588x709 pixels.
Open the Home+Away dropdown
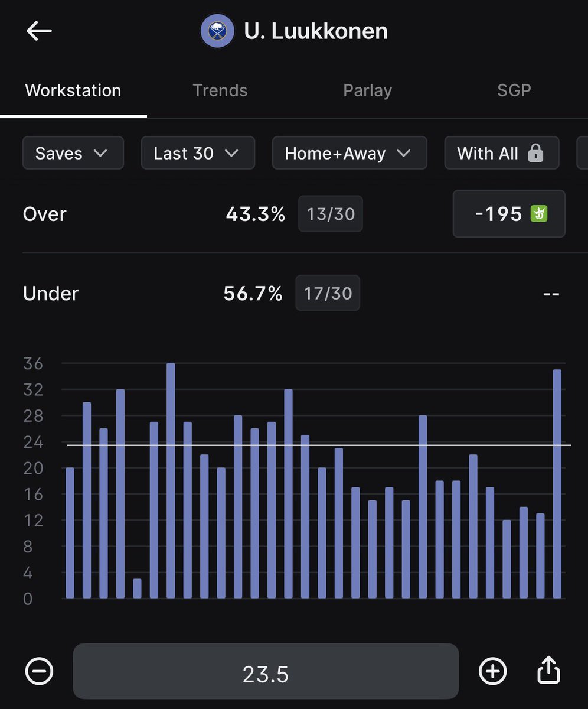click(349, 153)
